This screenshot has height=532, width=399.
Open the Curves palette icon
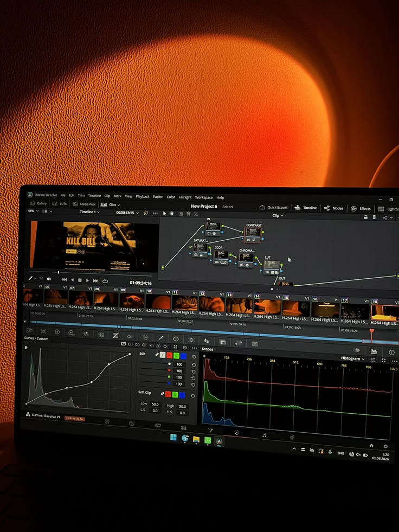point(115,335)
